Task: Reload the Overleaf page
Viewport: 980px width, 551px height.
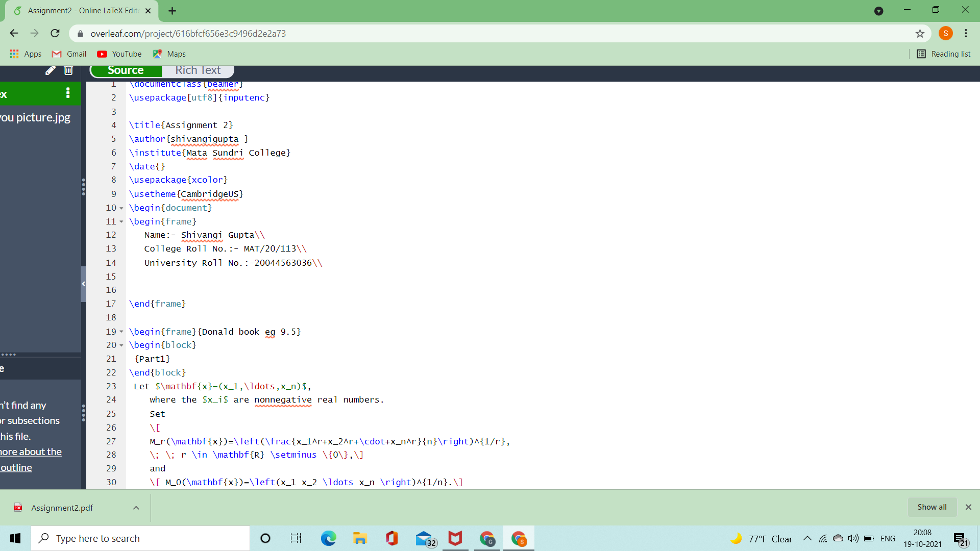Action: [x=55, y=33]
